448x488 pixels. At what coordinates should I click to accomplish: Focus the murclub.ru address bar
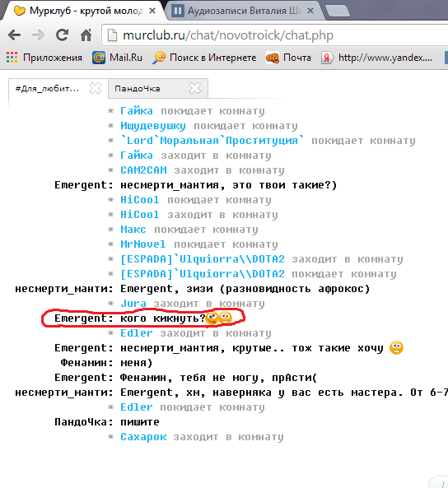(x=274, y=35)
